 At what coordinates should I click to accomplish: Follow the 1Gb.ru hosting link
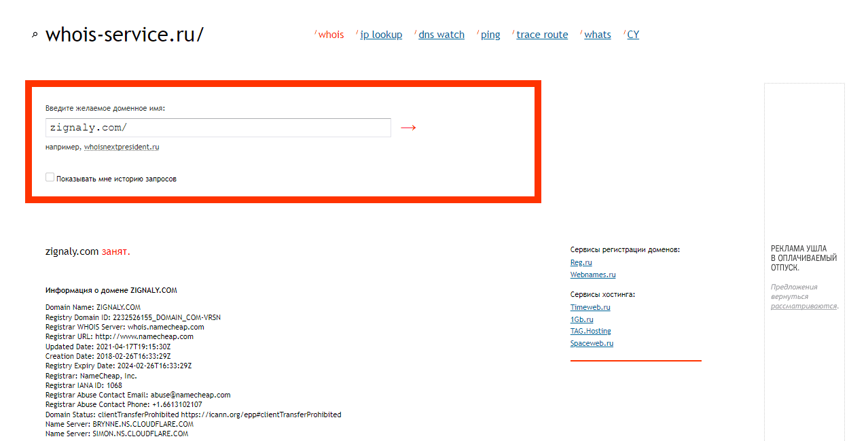point(582,319)
